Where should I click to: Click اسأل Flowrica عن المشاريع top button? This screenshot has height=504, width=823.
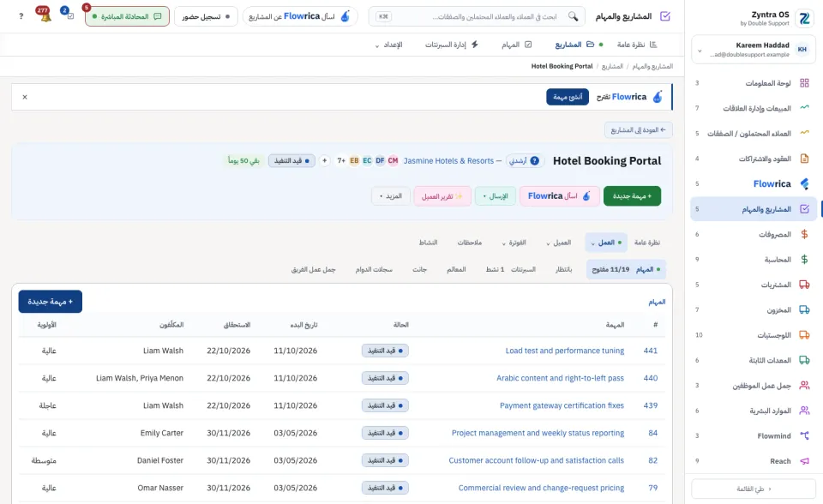pyautogui.click(x=300, y=16)
